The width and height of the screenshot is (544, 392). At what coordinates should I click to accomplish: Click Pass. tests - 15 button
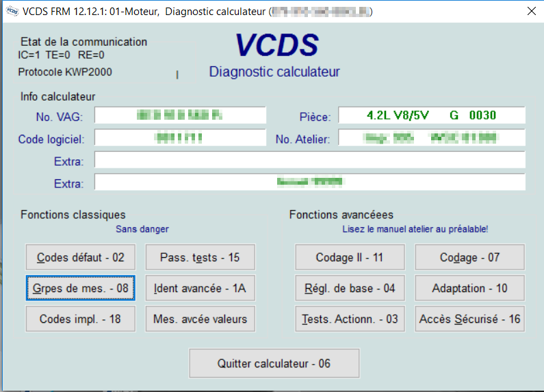pyautogui.click(x=200, y=257)
